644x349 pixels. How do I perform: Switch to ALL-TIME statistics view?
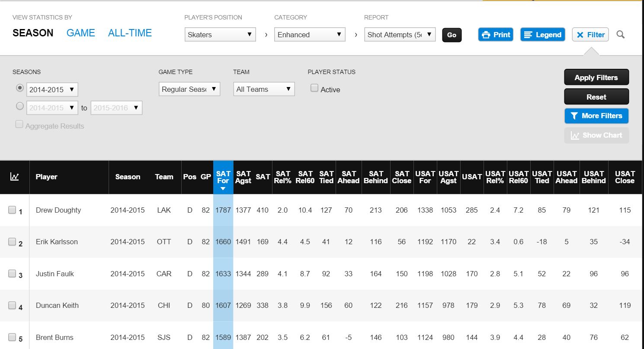tap(130, 33)
